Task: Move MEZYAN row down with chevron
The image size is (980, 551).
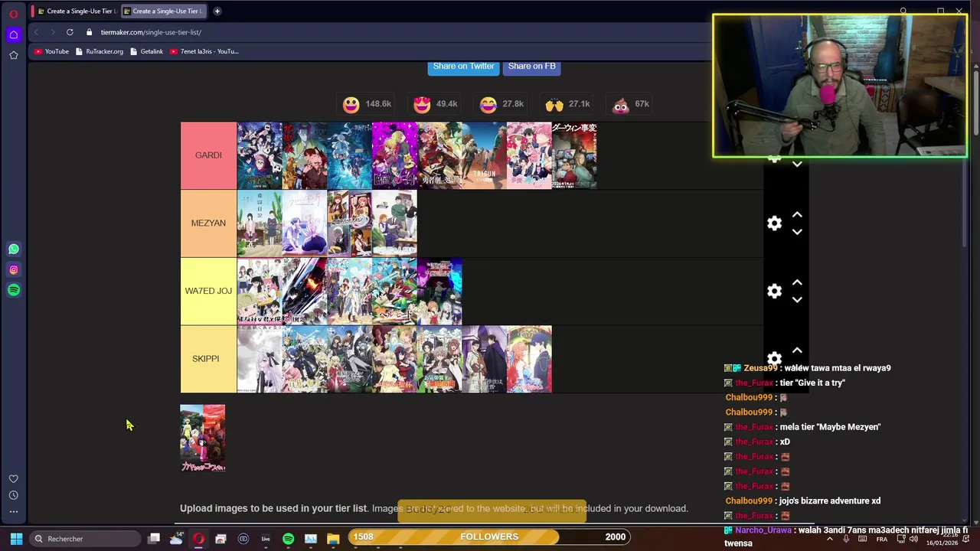Action: click(x=797, y=232)
